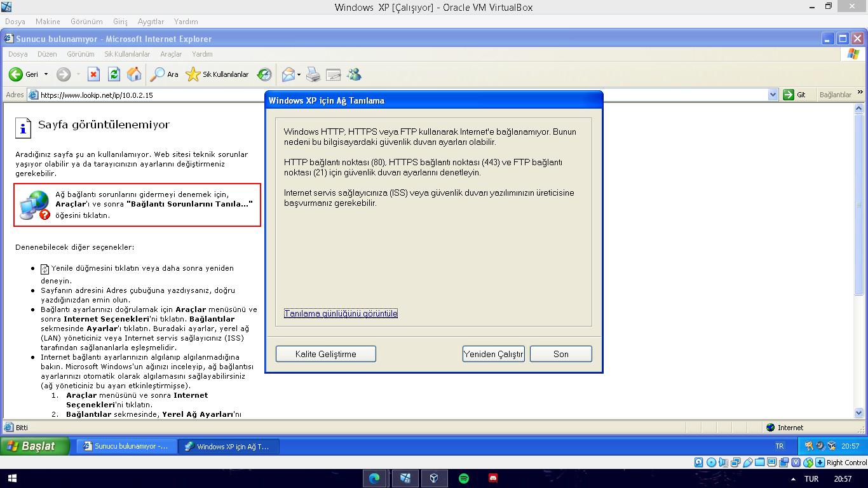Open the History clock icon in toolbar

click(x=264, y=74)
